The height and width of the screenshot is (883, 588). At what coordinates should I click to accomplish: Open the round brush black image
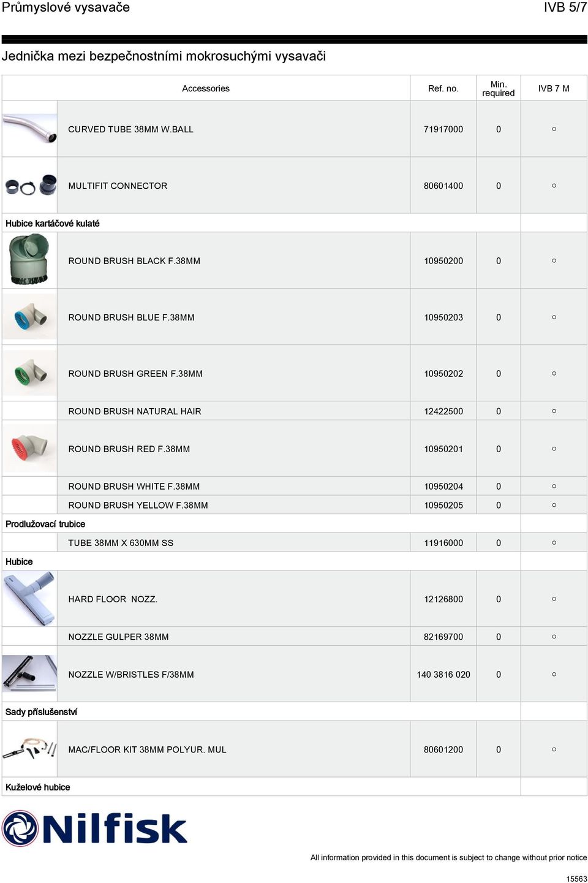[x=29, y=260]
